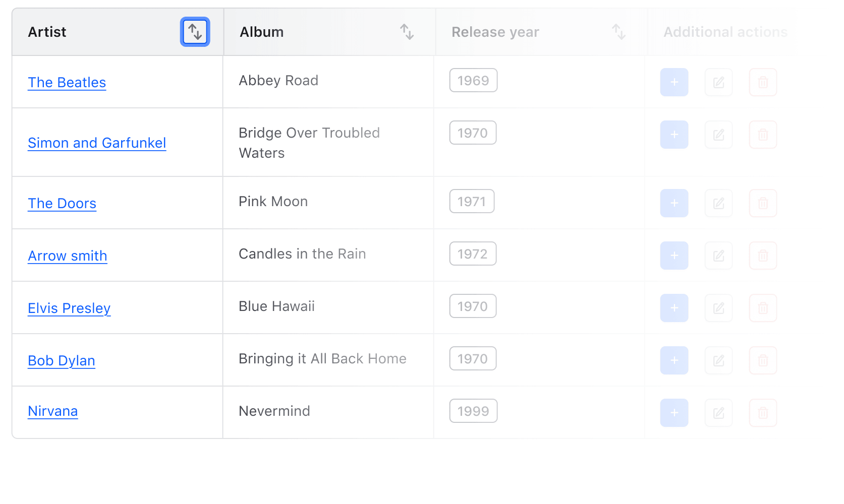Toggle sorting on the Release year column
The width and height of the screenshot is (844, 504).
click(619, 32)
